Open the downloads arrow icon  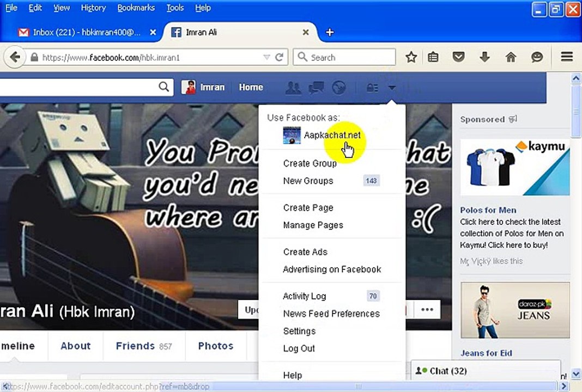click(x=484, y=57)
